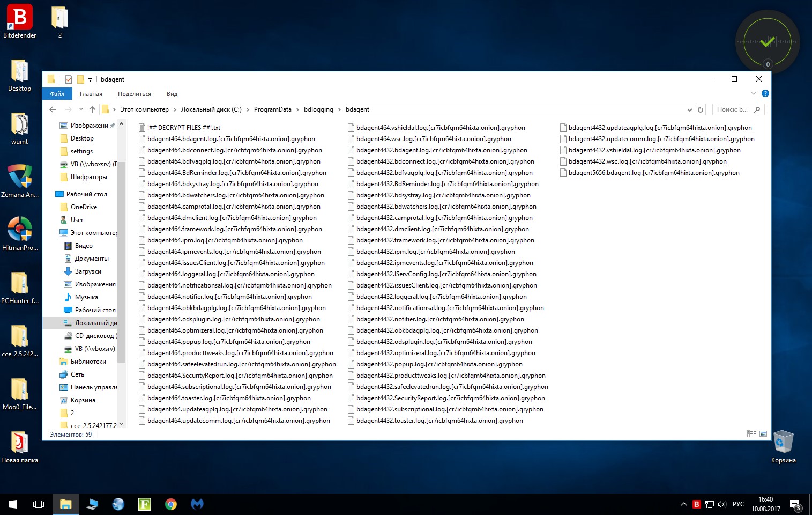This screenshot has width=812, height=515.
Task: Select the Корзина recycle bin on desktop
Action: 783,447
